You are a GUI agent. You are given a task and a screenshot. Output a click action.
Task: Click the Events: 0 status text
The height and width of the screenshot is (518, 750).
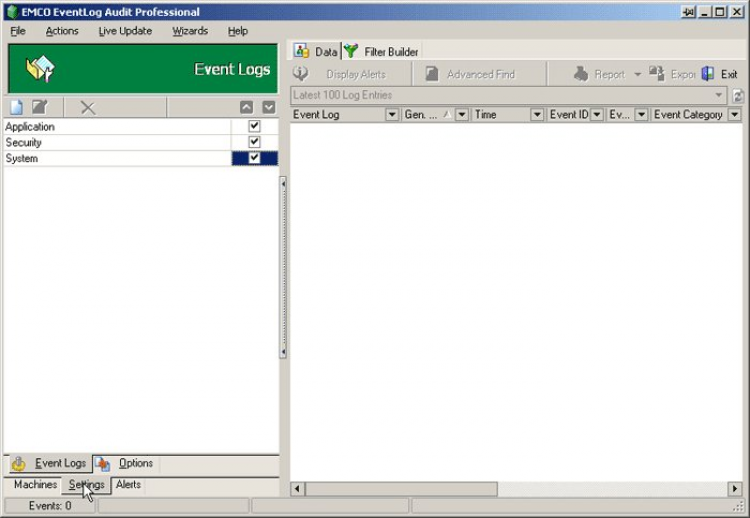click(x=50, y=506)
